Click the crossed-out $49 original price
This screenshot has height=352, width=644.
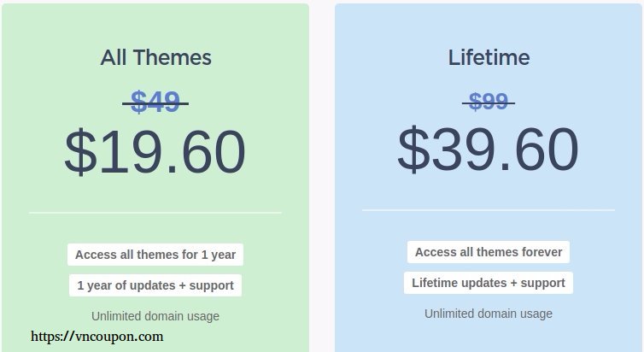coord(155,102)
